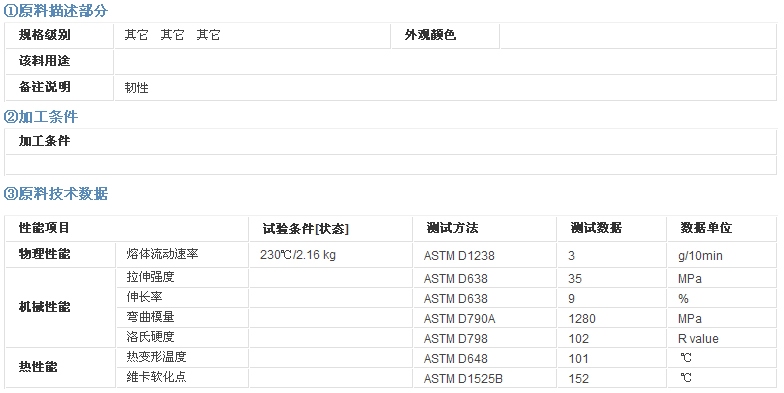The image size is (784, 393).
Task: Click the R value unit cell
Action: (722, 338)
